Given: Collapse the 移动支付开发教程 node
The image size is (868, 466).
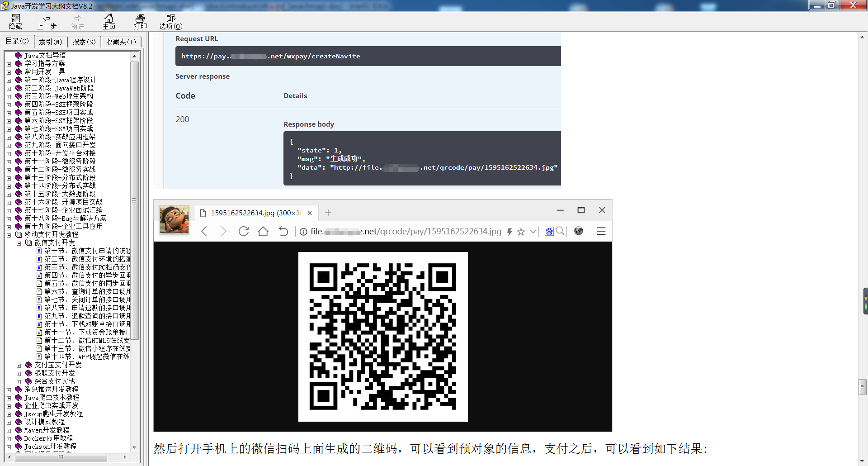Looking at the screenshot, I should [x=9, y=235].
